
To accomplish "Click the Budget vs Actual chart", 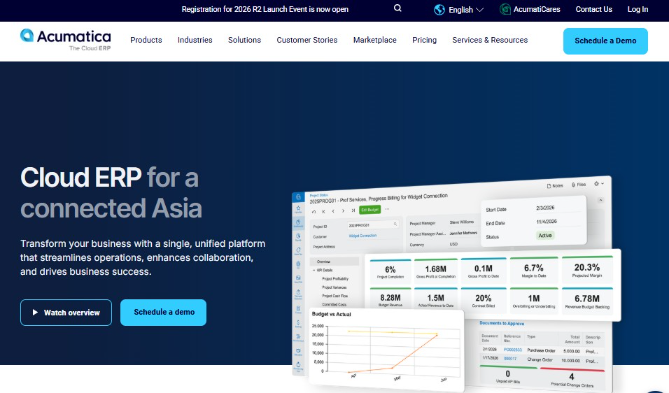I will (x=386, y=349).
